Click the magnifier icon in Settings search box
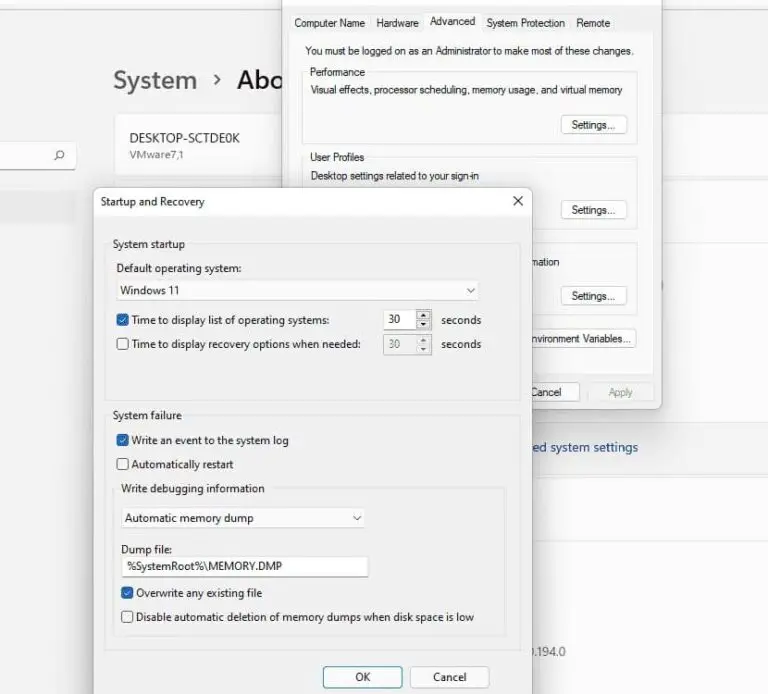Viewport: 768px width, 694px height. pyautogui.click(x=59, y=155)
